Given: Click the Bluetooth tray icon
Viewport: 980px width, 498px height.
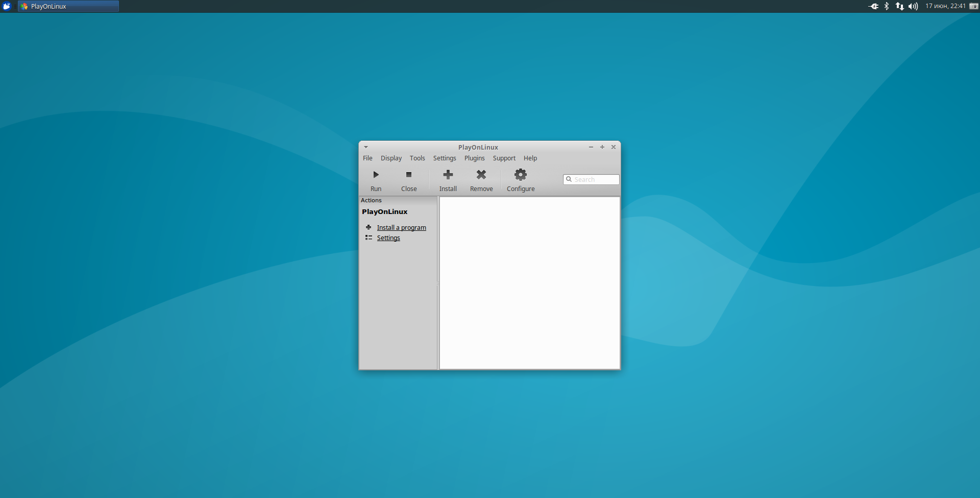Looking at the screenshot, I should point(887,6).
